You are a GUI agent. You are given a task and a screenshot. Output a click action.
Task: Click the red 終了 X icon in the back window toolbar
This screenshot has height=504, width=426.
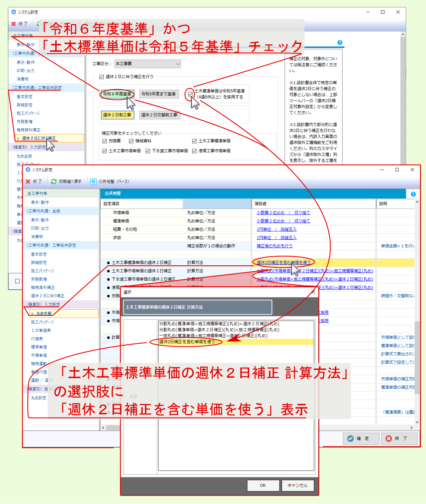tap(14, 24)
